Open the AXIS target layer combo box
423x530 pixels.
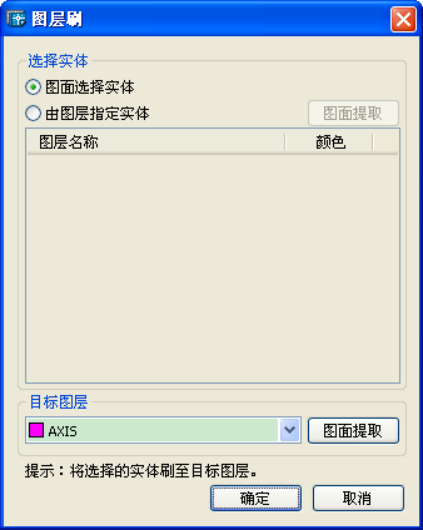[x=163, y=430]
